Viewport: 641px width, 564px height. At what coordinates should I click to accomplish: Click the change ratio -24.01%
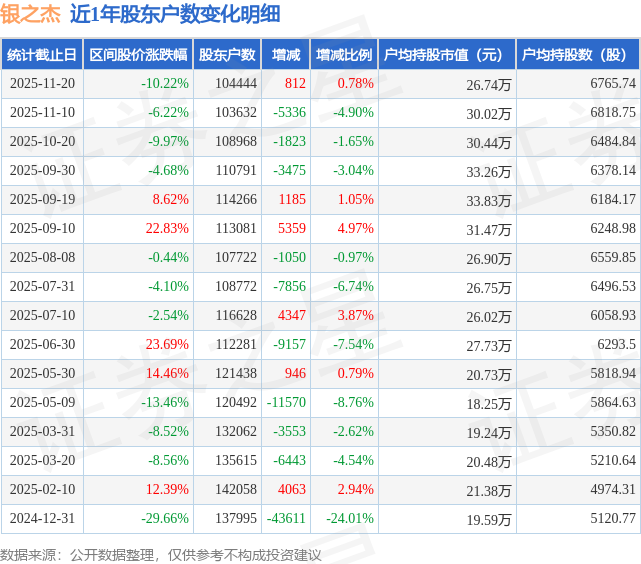[x=350, y=519]
